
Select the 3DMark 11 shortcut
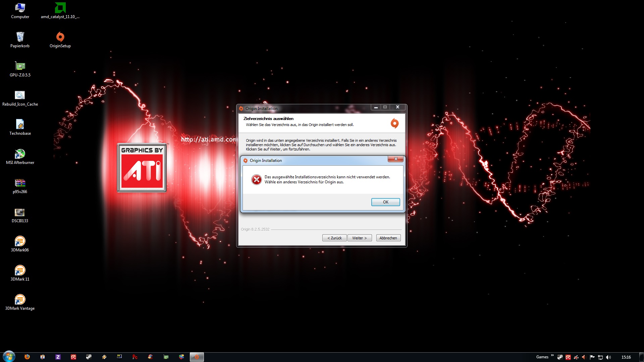(20, 273)
